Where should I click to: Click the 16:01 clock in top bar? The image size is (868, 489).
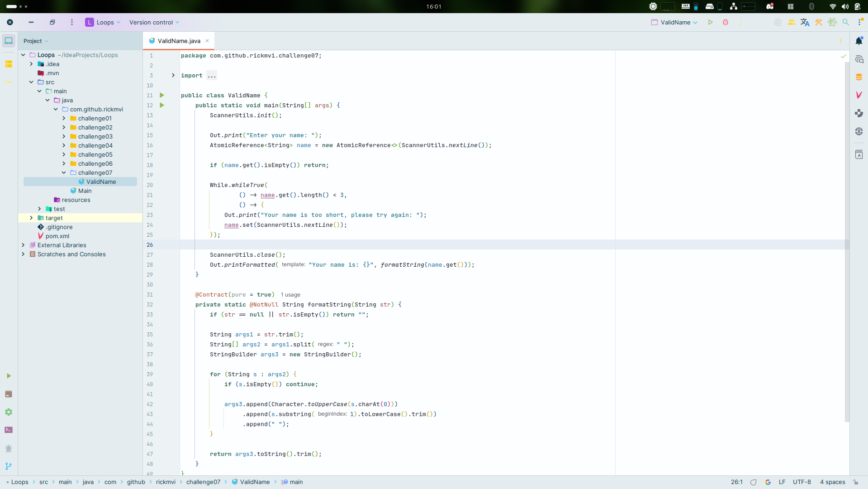click(x=434, y=6)
